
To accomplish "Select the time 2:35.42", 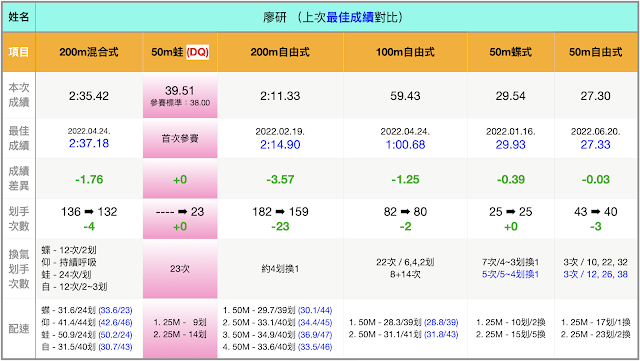I will (89, 96).
